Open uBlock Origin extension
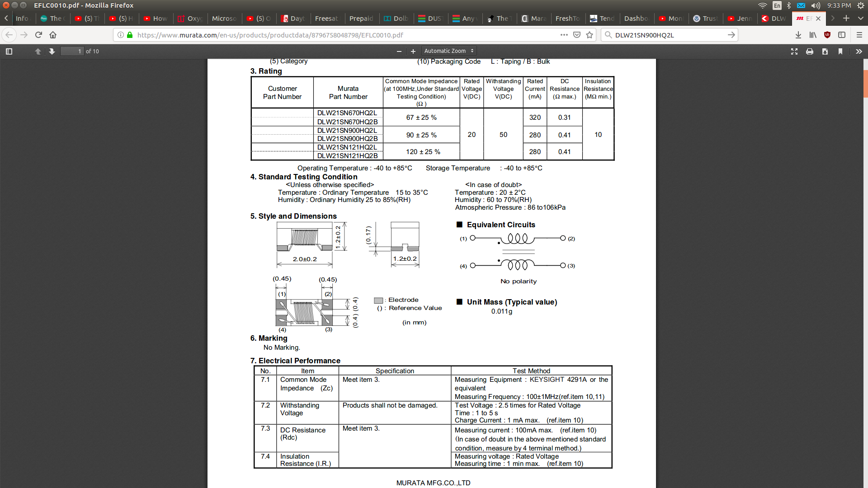This screenshot has height=488, width=868. 827,35
